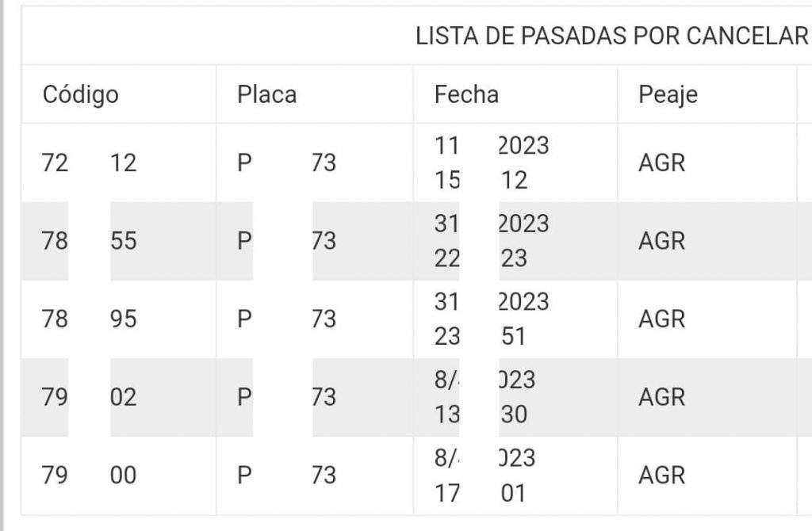Choose the code cell ending in 02
The width and height of the screenshot is (812, 531).
click(89, 397)
